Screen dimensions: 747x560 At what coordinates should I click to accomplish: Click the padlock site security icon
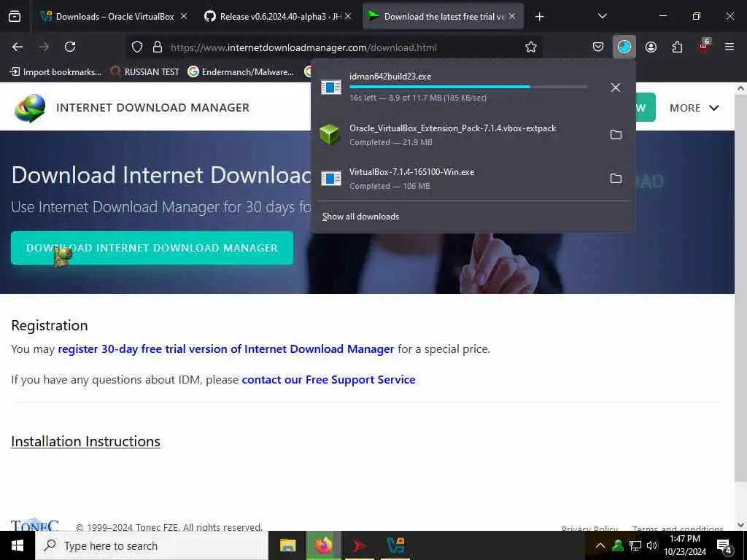(158, 47)
